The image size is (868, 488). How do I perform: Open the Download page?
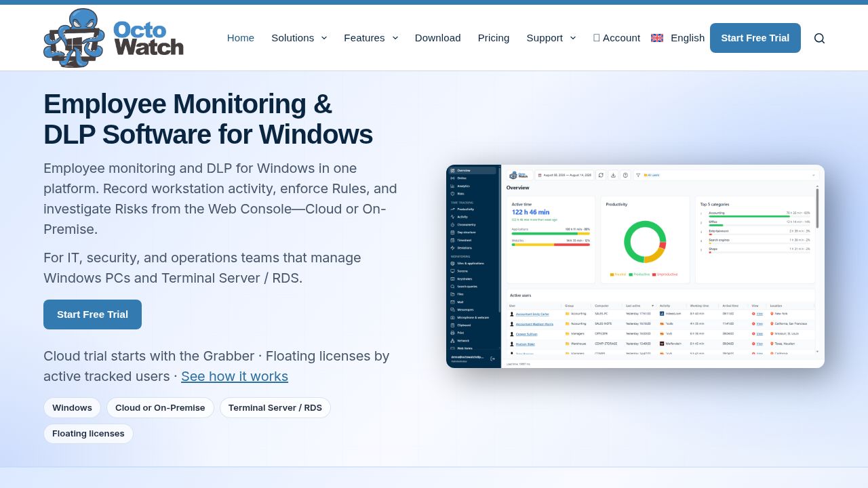438,38
